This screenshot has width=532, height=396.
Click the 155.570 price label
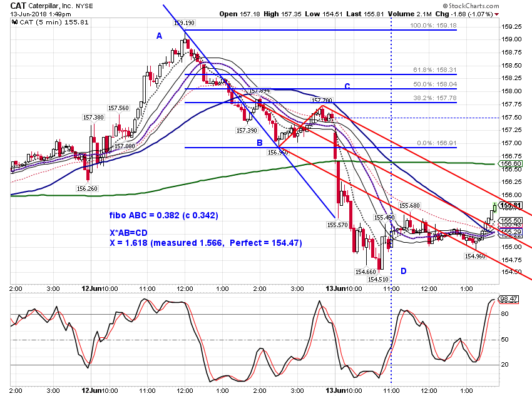pos(337,225)
